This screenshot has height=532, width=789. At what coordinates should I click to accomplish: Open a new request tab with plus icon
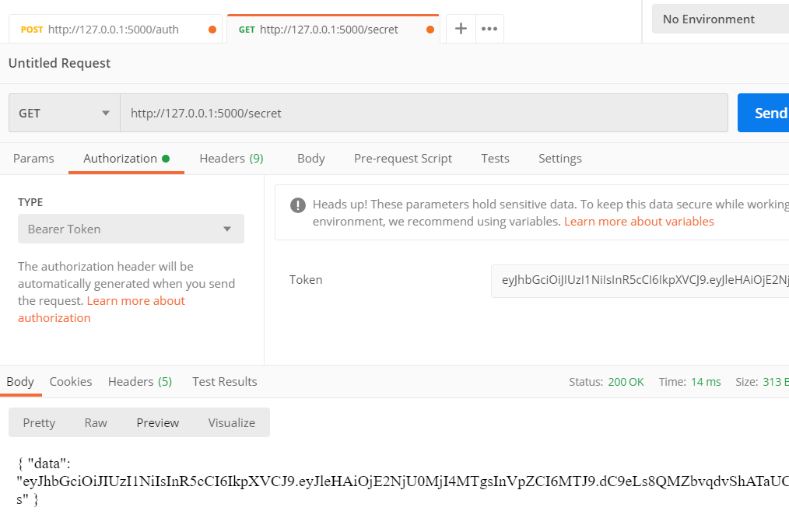pos(461,29)
